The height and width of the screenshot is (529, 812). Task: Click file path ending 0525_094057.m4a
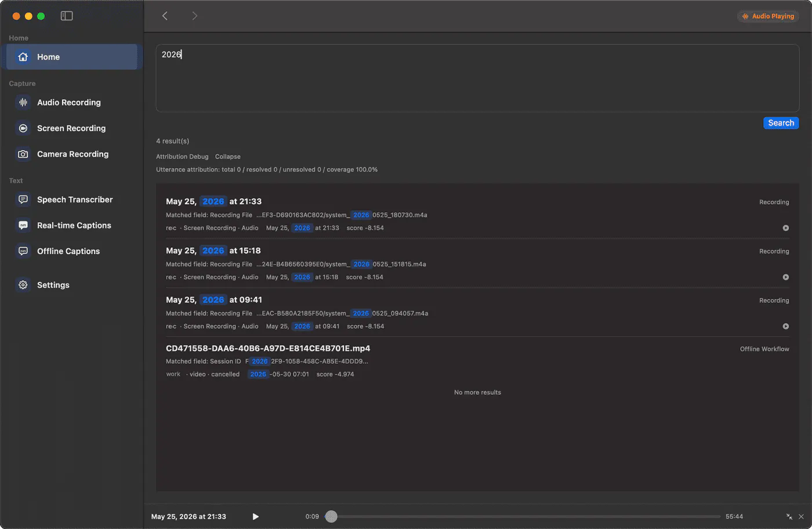point(342,314)
